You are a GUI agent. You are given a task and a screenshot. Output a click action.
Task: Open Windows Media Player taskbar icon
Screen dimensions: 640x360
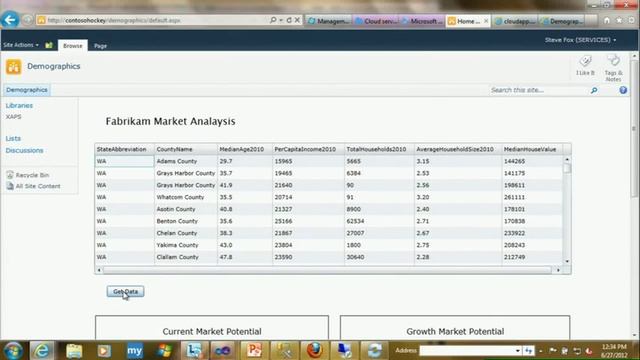click(104, 351)
